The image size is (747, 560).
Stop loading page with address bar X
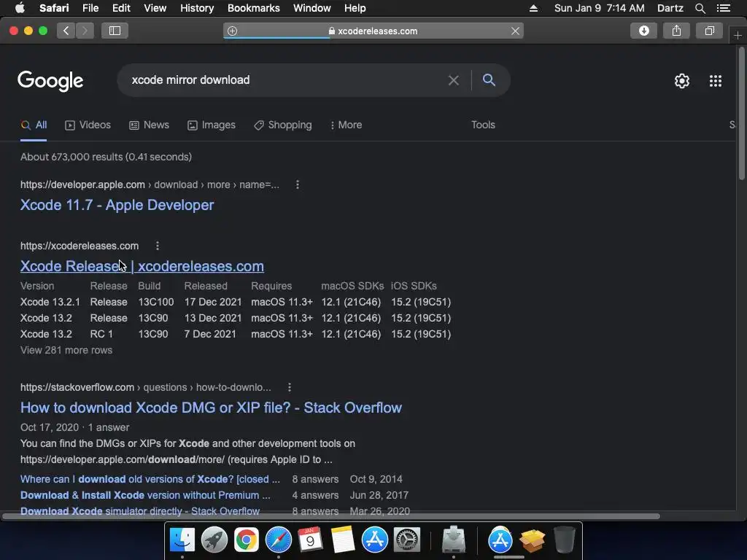tap(515, 31)
